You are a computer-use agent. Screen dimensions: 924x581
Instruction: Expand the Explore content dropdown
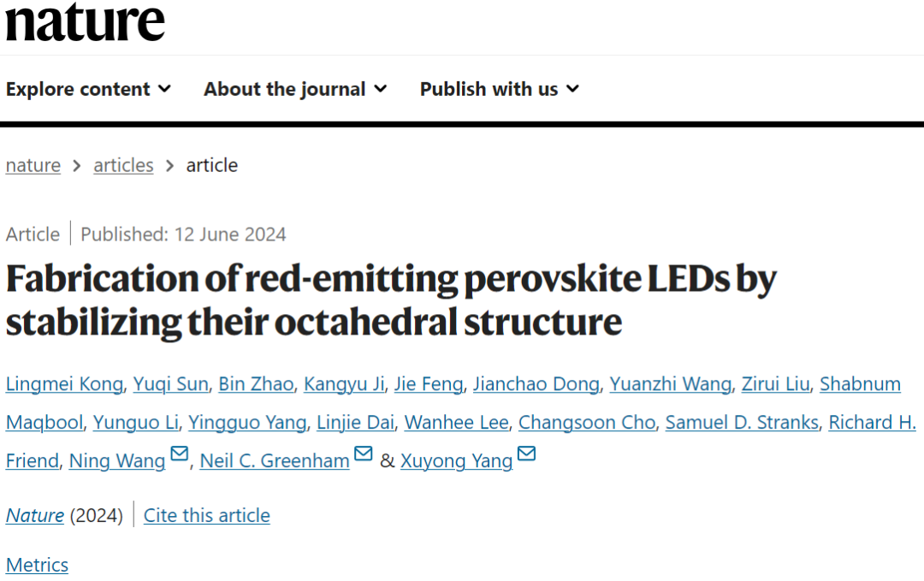tap(88, 89)
